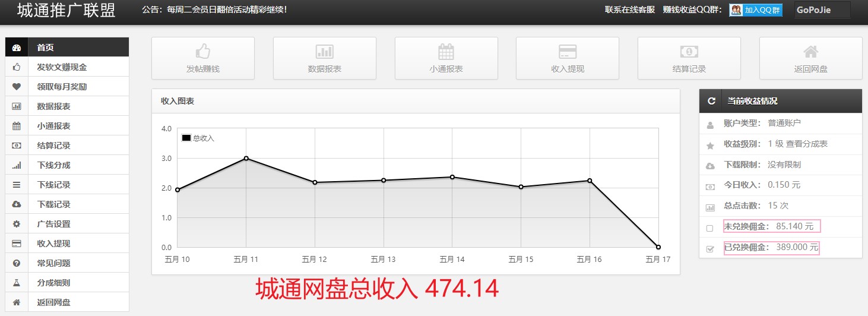The width and height of the screenshot is (868, 316).
Task: Click the signal bars icon beside 下线分成
Action: pyautogui.click(x=17, y=165)
